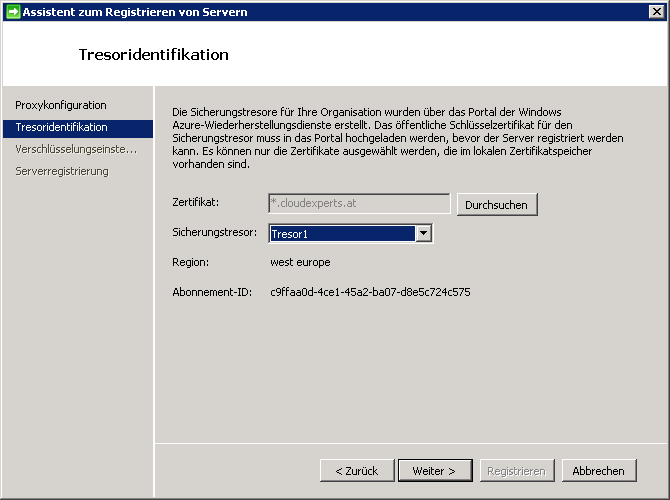This screenshot has height=500, width=670.
Task: Click the Zertifikat text field
Action: click(359, 203)
